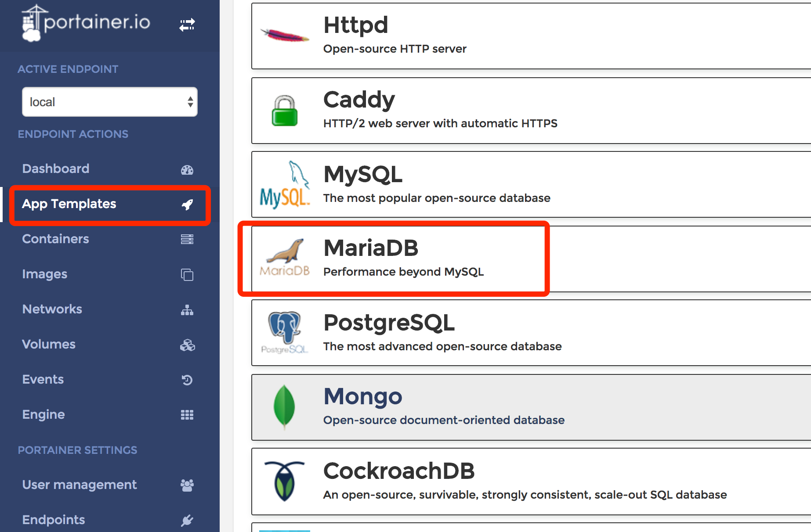The width and height of the screenshot is (811, 532).
Task: Click the ACTIVE ENDPOINT heading
Action: coord(68,69)
